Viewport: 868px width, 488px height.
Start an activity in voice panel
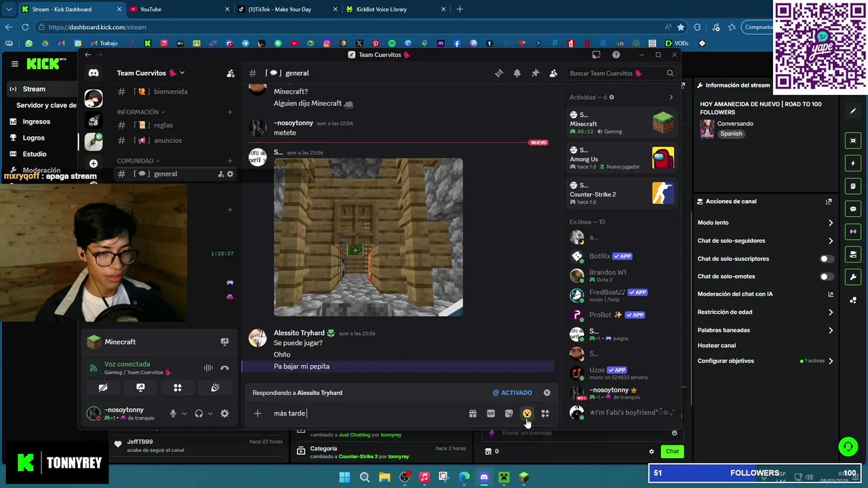(x=178, y=388)
